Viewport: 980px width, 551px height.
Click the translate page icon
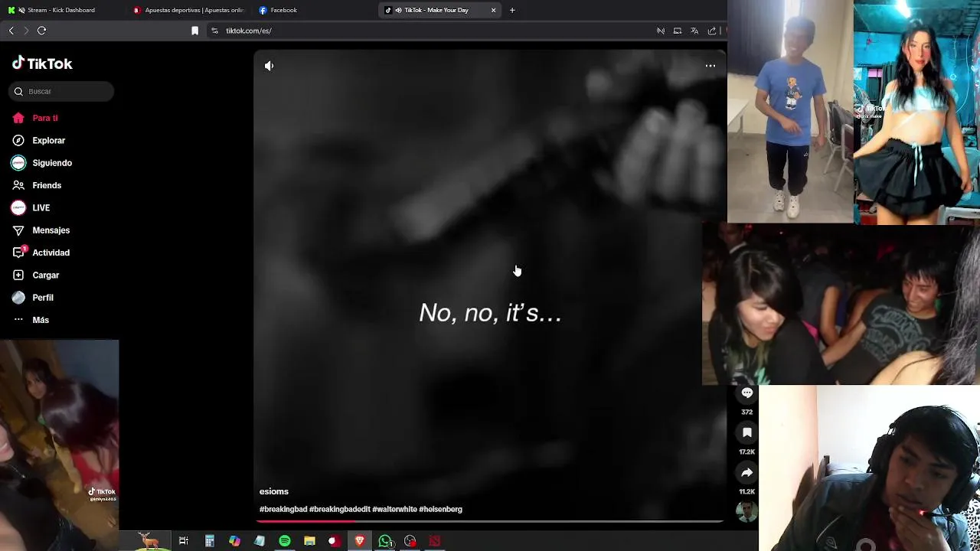click(x=694, y=31)
